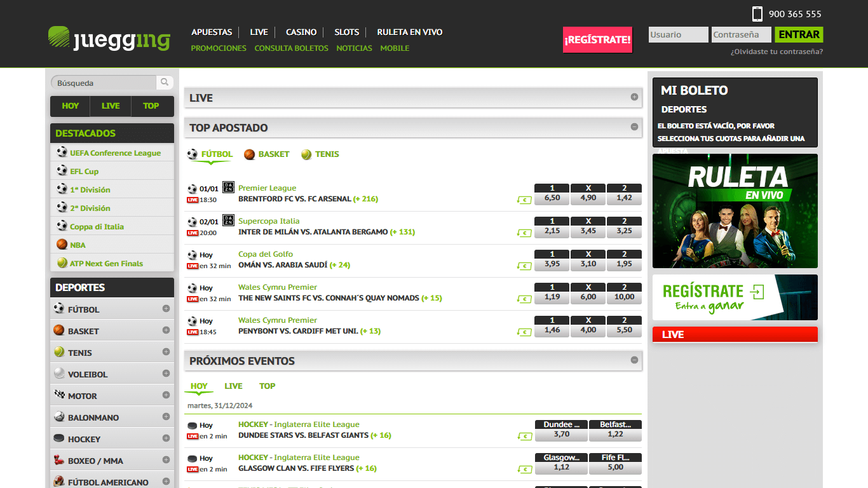This screenshot has height=488, width=868.
Task: Switch to the TOP tab in Próximos Eventos
Action: pos(267,386)
